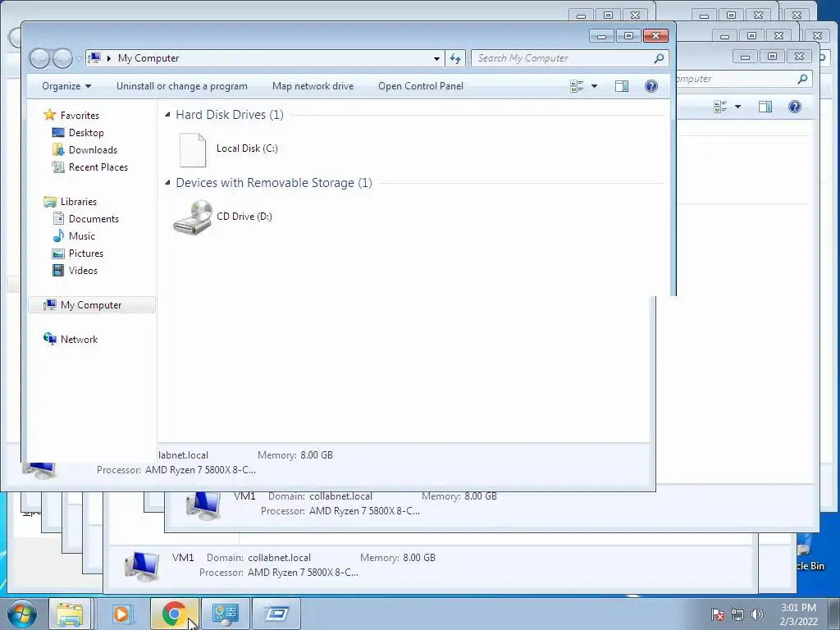Click Uninstall or change a program
The height and width of the screenshot is (630, 840).
(x=181, y=86)
